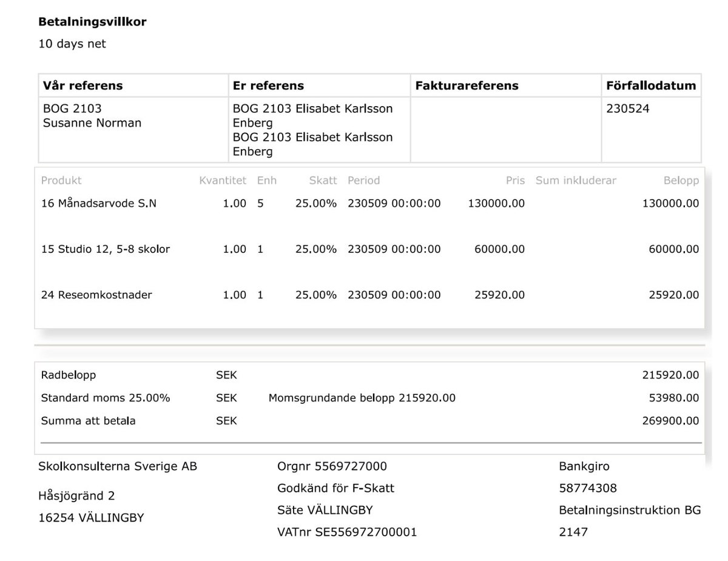Click the SEK currency beside Summa att betala
Viewport: 728px width, 561px height.
pos(226,421)
